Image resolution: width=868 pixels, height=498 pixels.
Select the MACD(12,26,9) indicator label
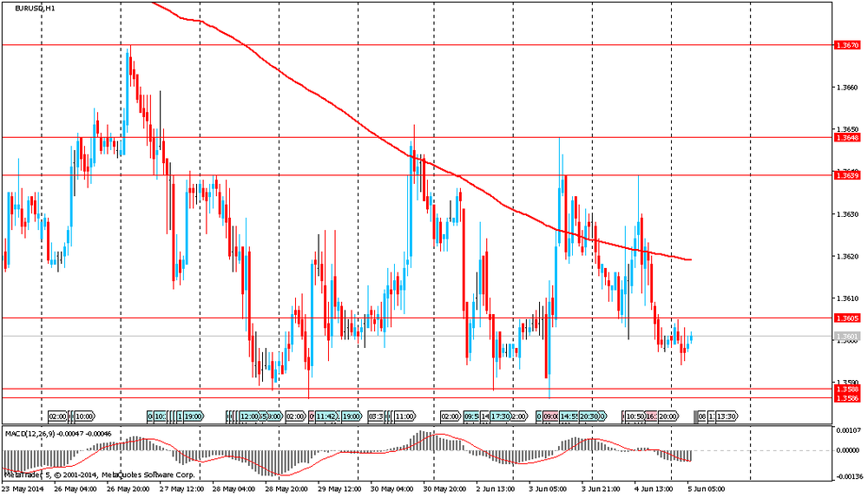tap(30, 432)
